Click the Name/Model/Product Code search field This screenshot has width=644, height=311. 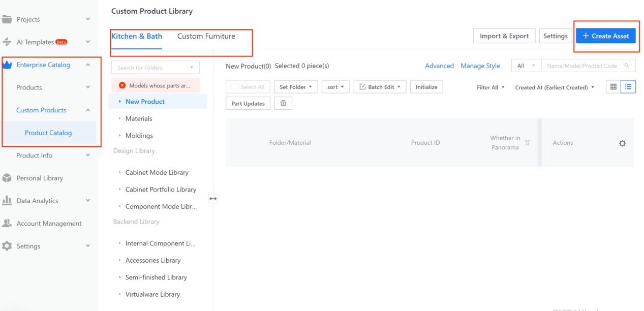(x=582, y=66)
